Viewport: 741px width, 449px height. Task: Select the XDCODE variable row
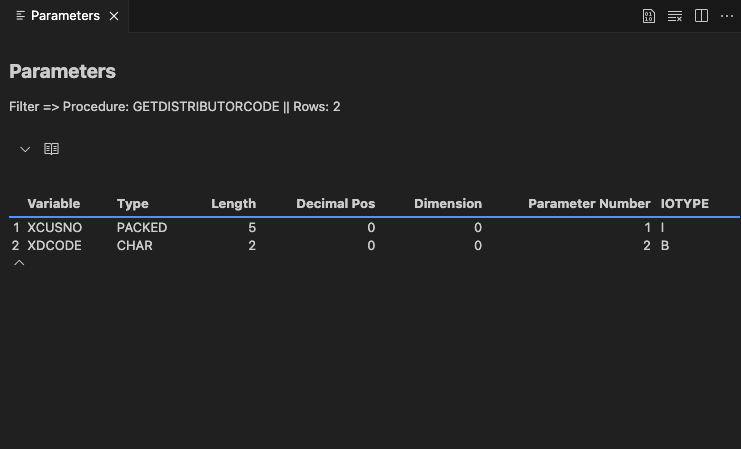point(54,245)
